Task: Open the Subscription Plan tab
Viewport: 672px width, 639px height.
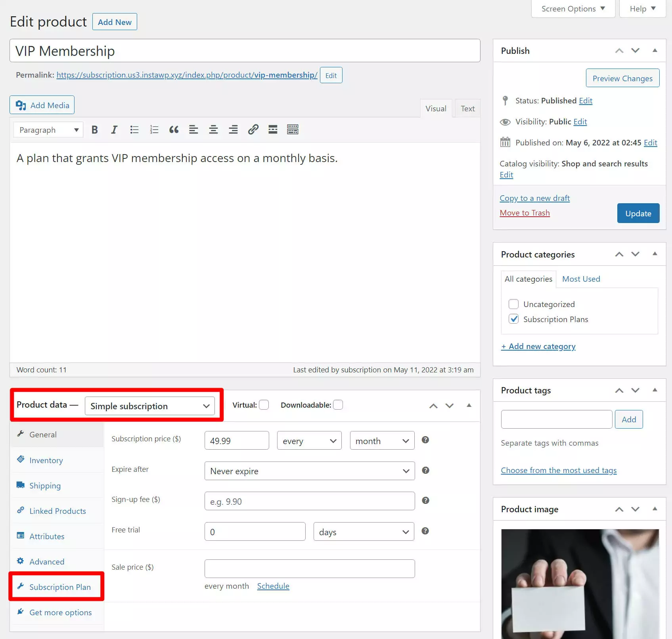Action: click(60, 587)
